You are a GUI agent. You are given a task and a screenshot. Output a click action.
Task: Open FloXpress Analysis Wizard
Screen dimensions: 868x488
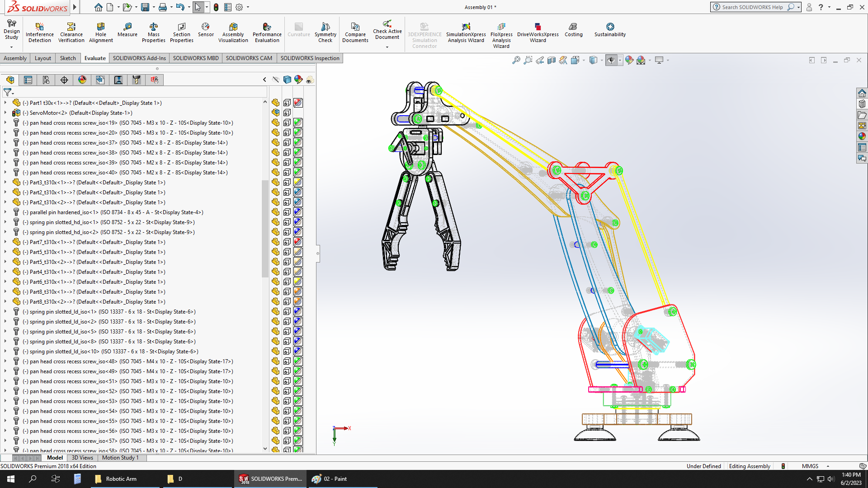[x=501, y=35]
